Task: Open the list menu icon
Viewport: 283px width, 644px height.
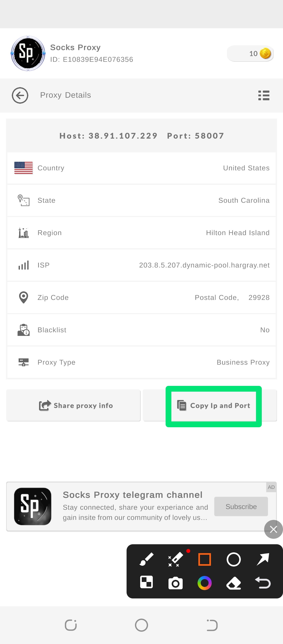Action: click(x=264, y=95)
